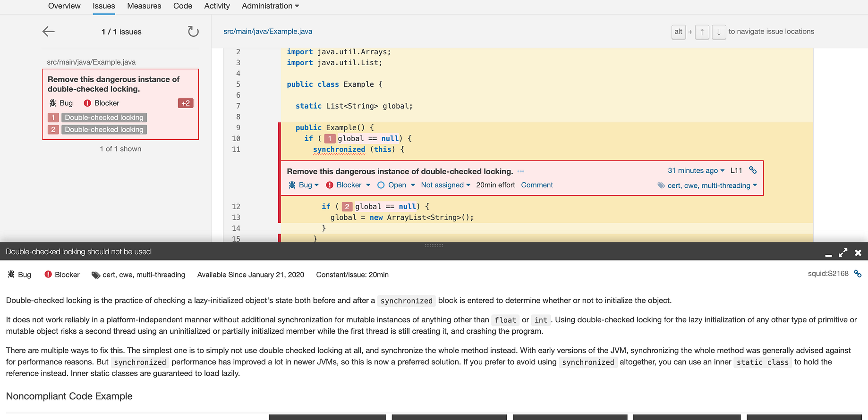Click the 20min effort label
The image size is (868, 420).
pyautogui.click(x=495, y=185)
